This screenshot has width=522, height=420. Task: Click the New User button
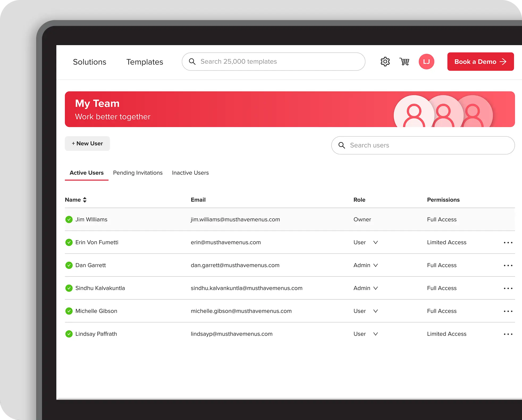[x=87, y=143]
